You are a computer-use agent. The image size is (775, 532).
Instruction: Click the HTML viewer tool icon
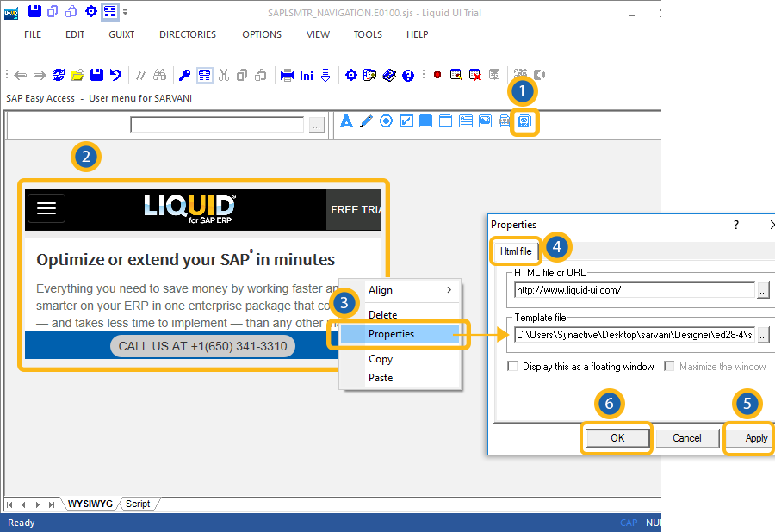pos(524,122)
